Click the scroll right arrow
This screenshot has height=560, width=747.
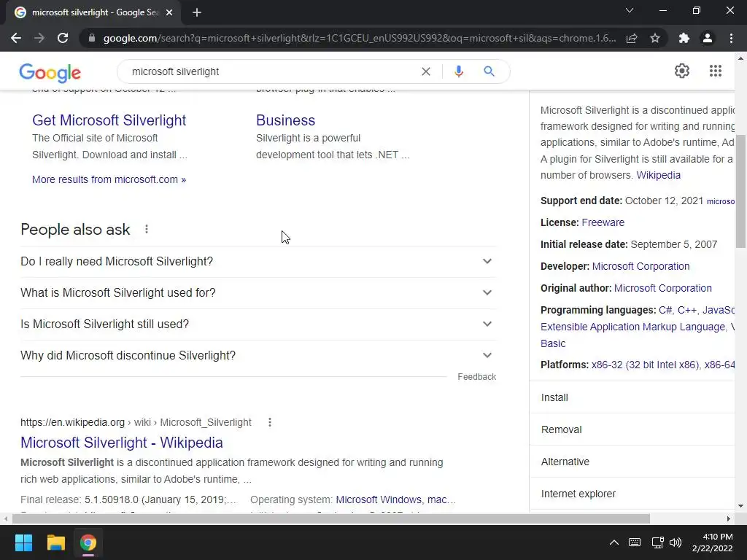click(729, 518)
